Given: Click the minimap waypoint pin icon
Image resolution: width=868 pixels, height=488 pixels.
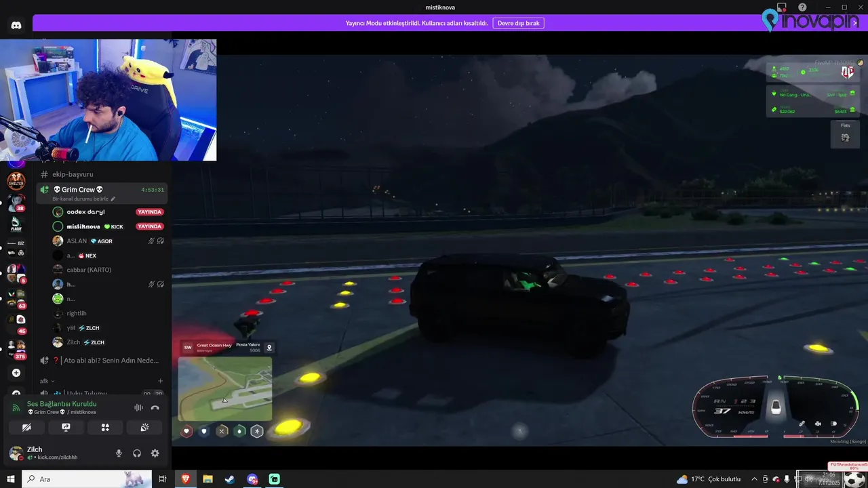Looking at the screenshot, I should click(x=269, y=348).
